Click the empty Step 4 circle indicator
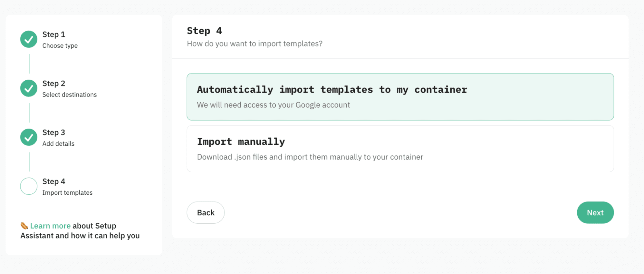The height and width of the screenshot is (274, 644). 28,186
